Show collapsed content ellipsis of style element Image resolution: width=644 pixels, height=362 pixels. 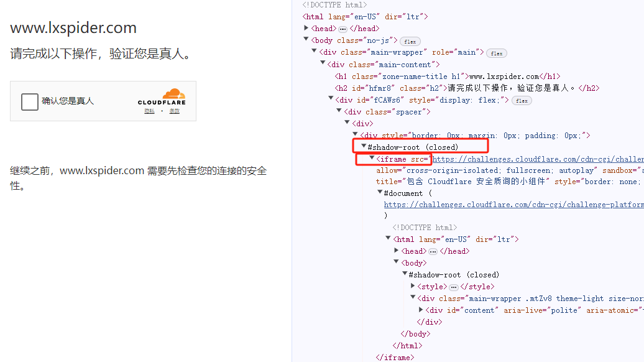click(453, 287)
